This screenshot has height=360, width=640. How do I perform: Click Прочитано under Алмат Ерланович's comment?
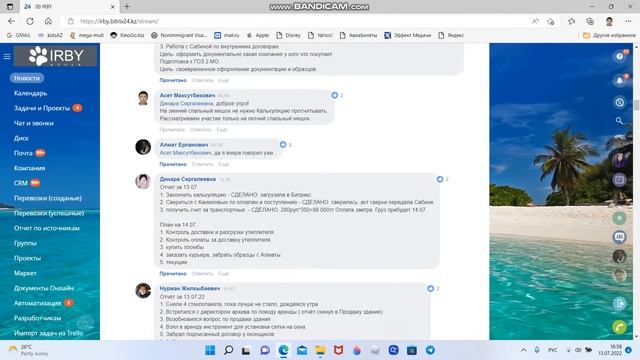(x=173, y=164)
